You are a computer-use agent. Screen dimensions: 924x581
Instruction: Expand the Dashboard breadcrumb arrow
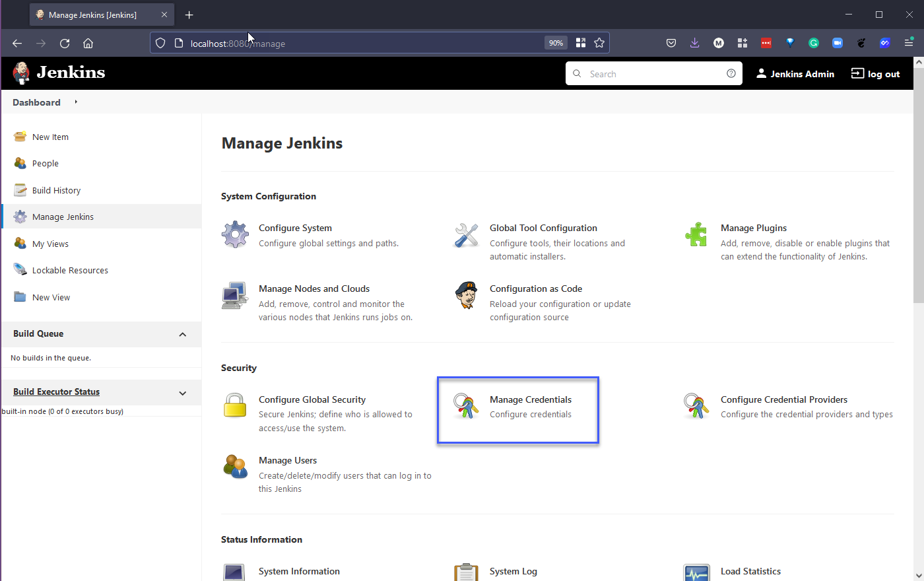pos(76,102)
